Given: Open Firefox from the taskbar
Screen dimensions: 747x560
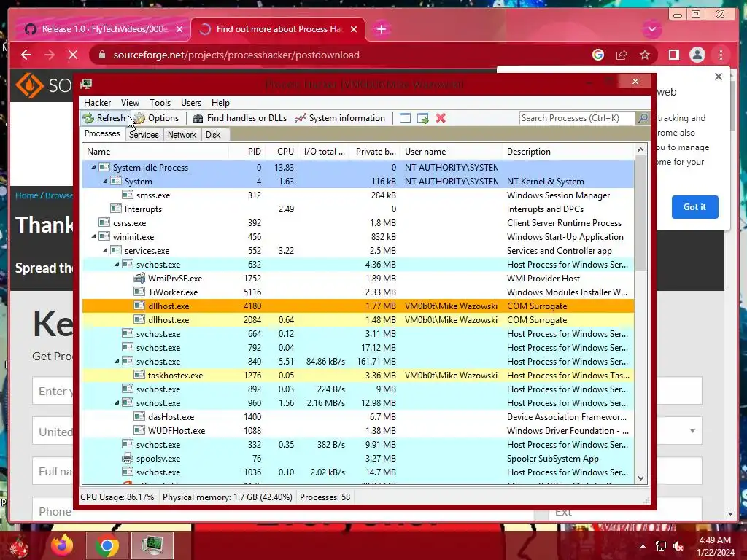Looking at the screenshot, I should click(62, 545).
